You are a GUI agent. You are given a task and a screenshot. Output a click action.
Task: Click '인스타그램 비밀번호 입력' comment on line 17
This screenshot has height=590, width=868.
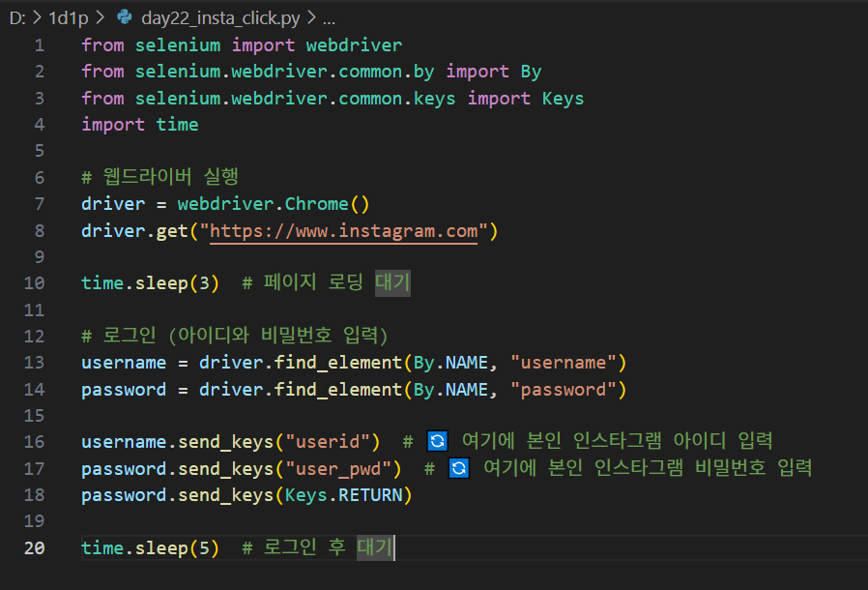point(703,468)
